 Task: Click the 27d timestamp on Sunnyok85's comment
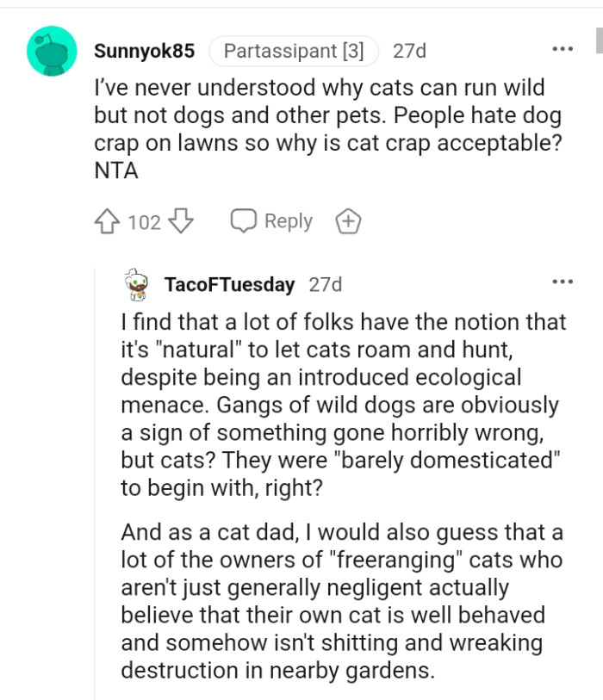[409, 51]
